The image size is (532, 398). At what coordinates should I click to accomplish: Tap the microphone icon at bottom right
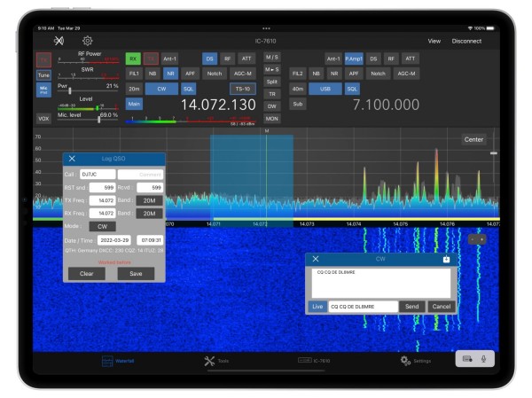484,358
